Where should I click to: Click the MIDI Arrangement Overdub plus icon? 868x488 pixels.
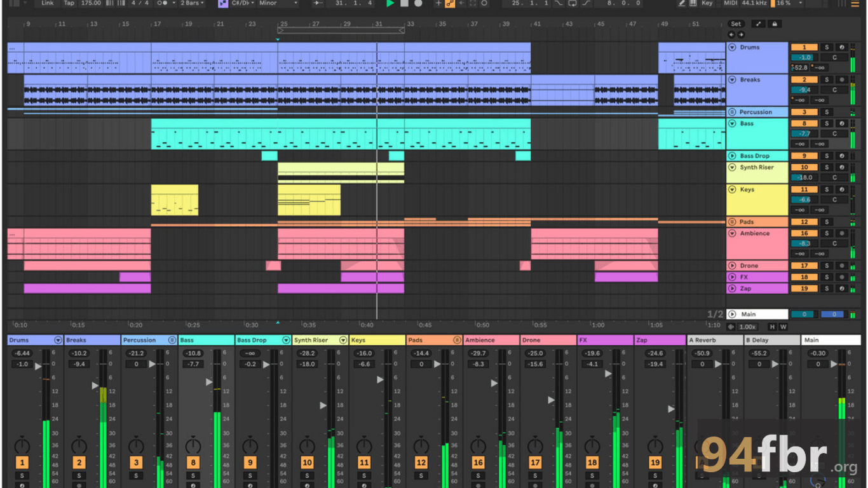pos(438,3)
